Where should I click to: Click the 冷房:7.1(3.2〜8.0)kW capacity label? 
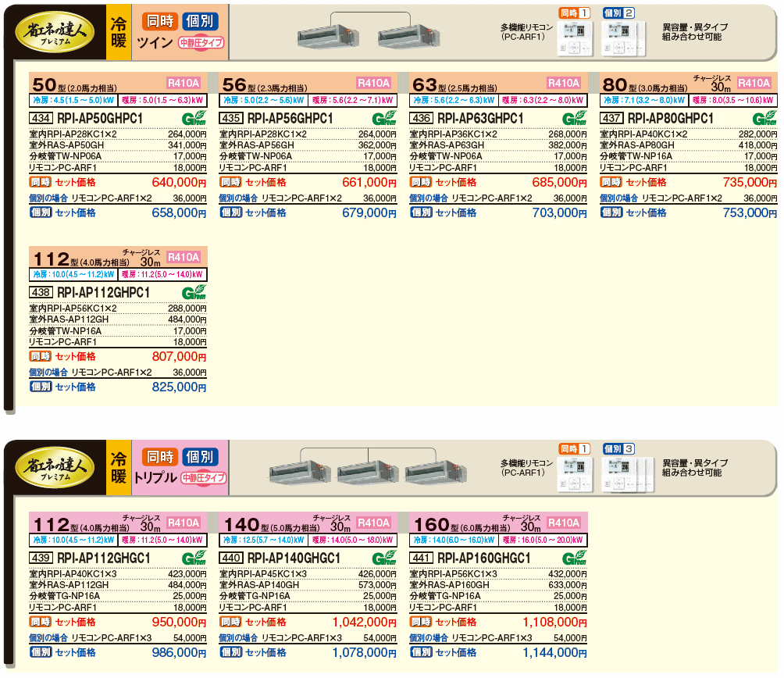(x=644, y=100)
